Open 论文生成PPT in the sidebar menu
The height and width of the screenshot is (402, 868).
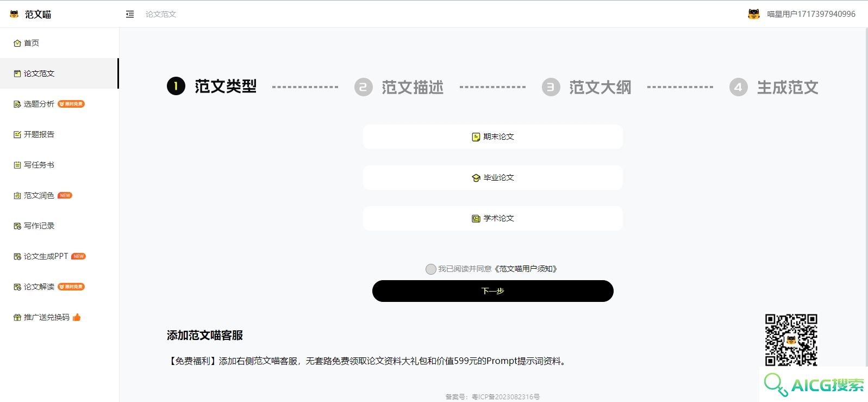[x=59, y=256]
